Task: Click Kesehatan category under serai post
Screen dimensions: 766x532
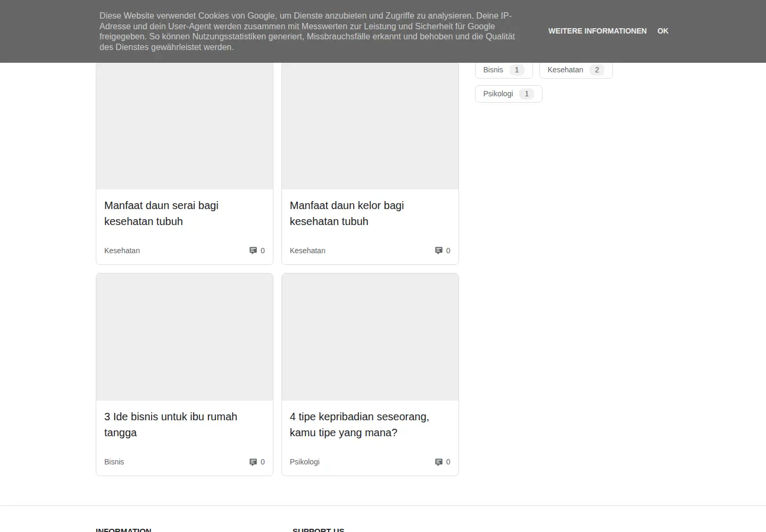Action: coord(122,251)
